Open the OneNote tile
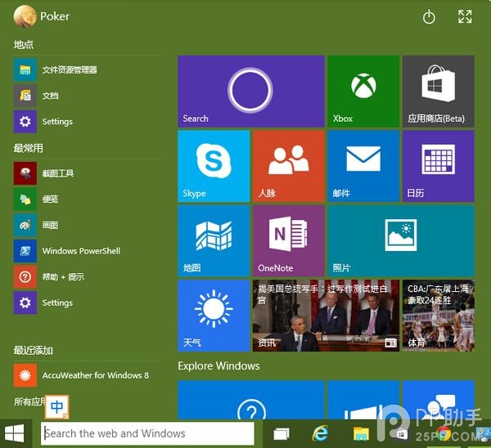 pos(288,240)
